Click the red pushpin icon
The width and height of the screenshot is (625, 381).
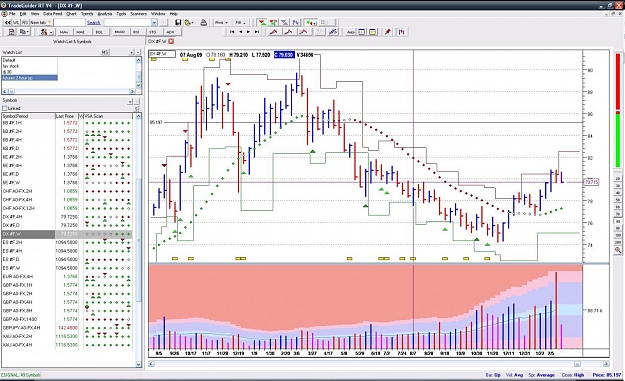(387, 32)
